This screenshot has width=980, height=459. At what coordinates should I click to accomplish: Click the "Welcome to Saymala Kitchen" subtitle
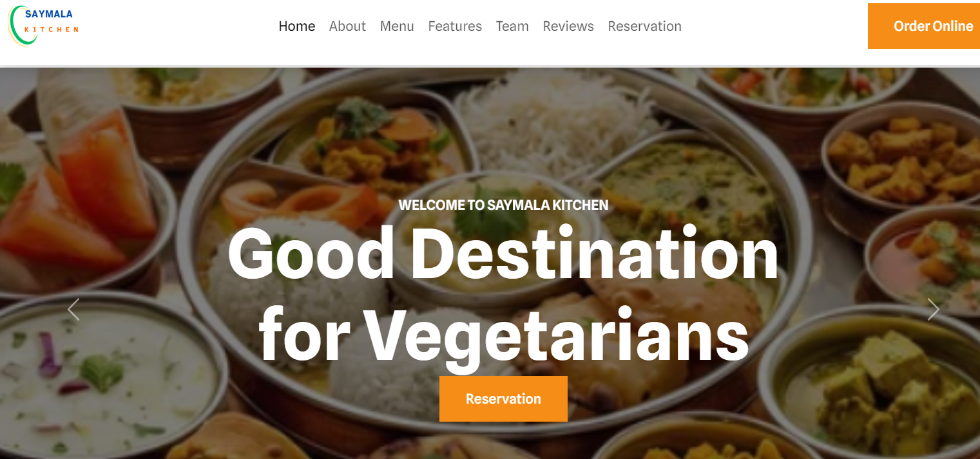point(503,205)
